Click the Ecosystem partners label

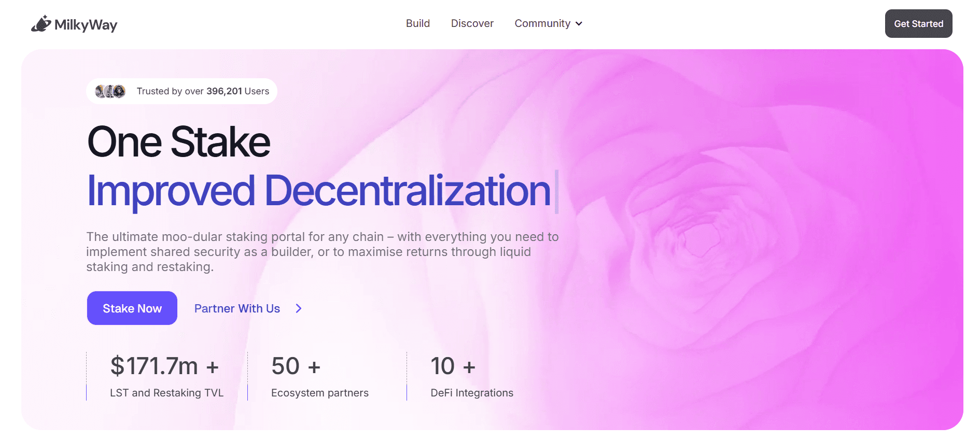coord(320,393)
